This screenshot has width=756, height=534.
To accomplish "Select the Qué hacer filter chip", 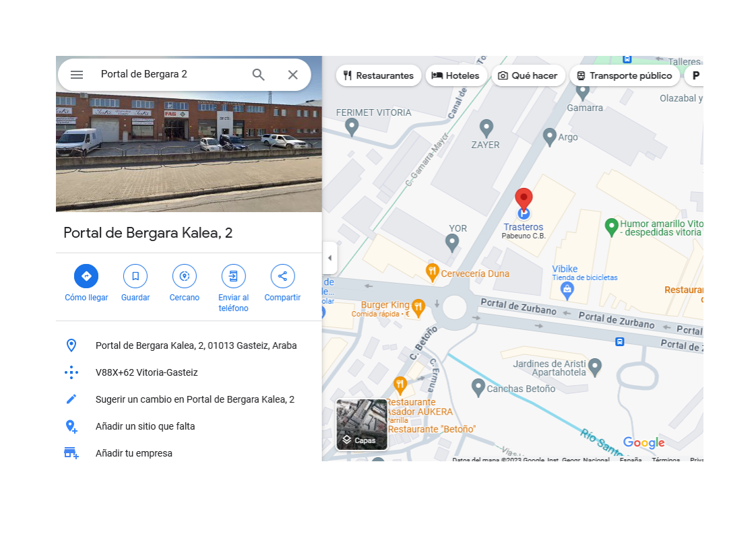I will (x=528, y=75).
